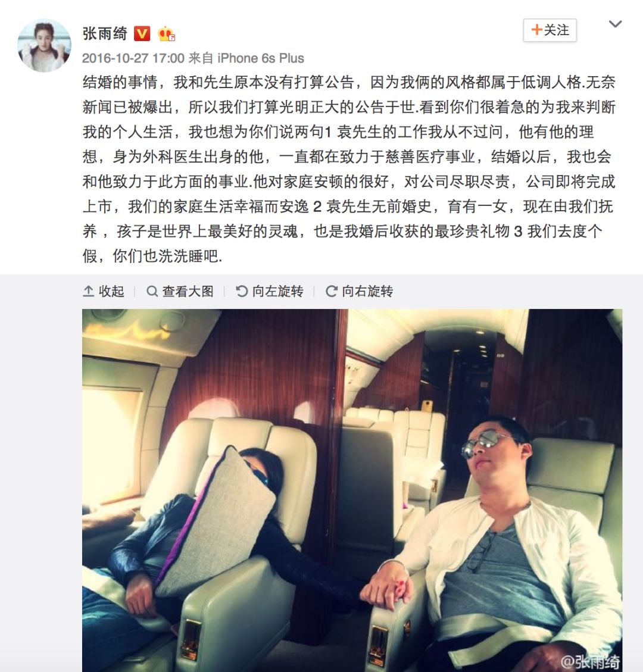
Task: Click the 2016-10-27 17:00 timestamp link
Action: (133, 58)
